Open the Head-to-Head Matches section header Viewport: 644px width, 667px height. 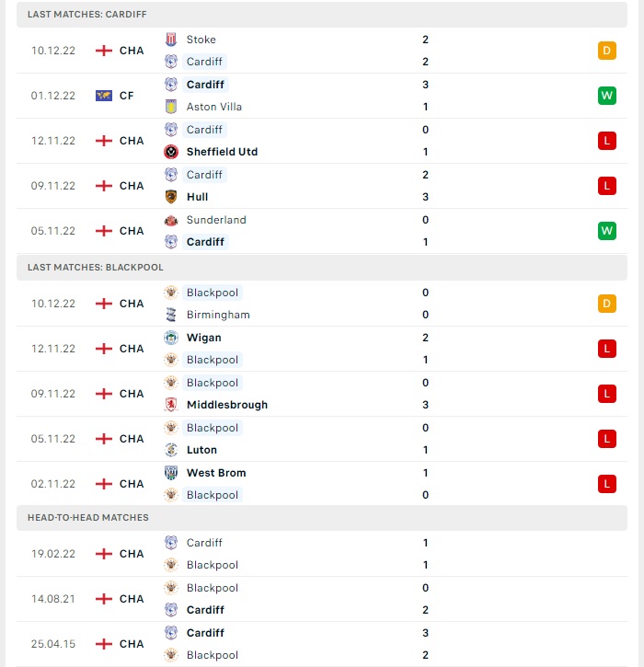[x=322, y=518]
